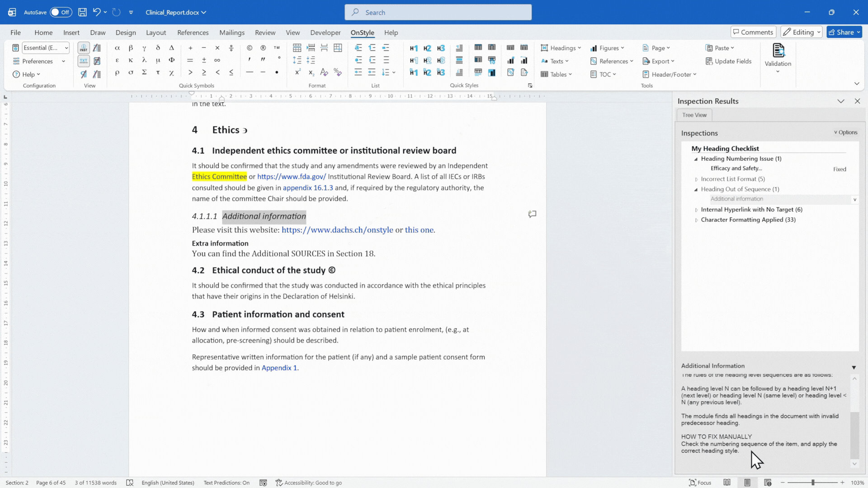Insert the capital Delta symbol

[x=171, y=48]
